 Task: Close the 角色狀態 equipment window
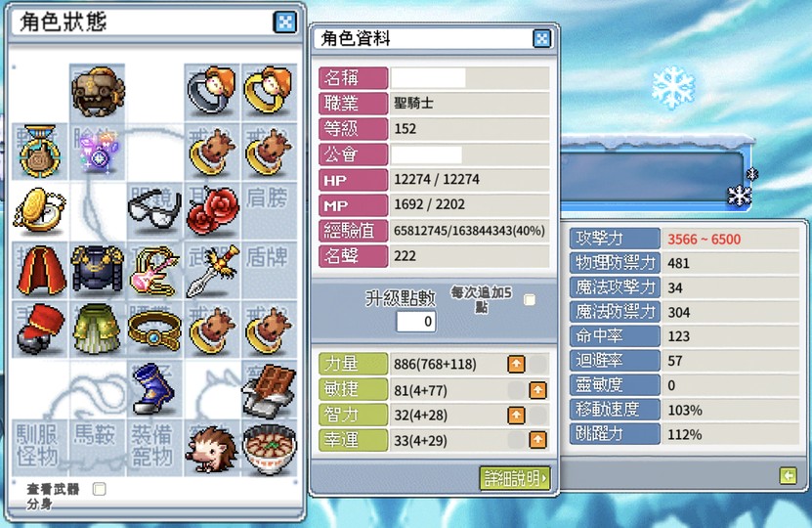[x=284, y=22]
